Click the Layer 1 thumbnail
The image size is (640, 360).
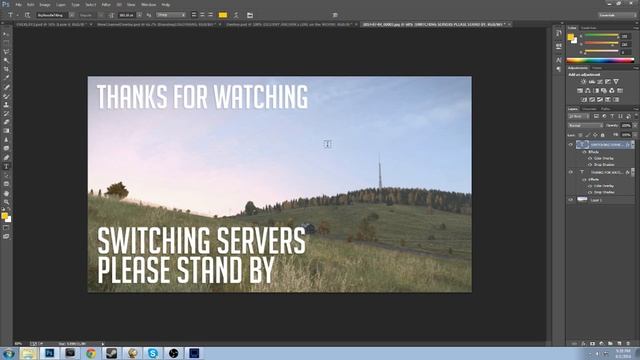582,200
